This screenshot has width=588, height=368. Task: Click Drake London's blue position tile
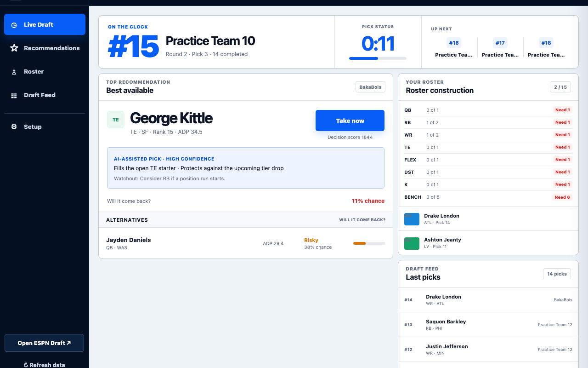point(412,219)
